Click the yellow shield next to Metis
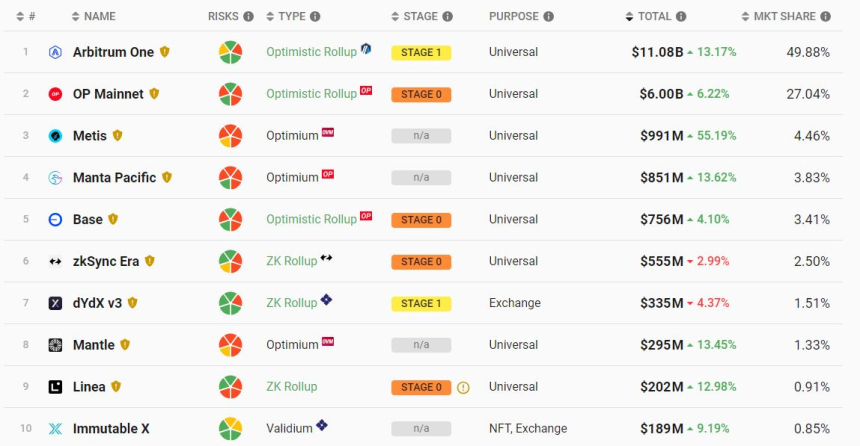This screenshot has height=446, width=860. click(x=117, y=135)
